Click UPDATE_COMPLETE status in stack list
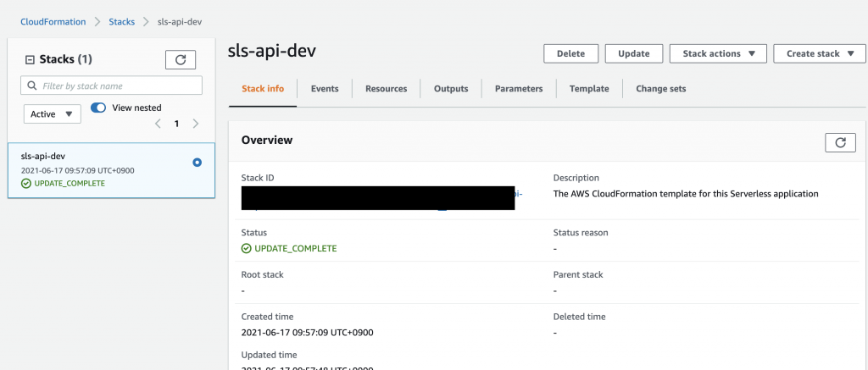 [63, 183]
